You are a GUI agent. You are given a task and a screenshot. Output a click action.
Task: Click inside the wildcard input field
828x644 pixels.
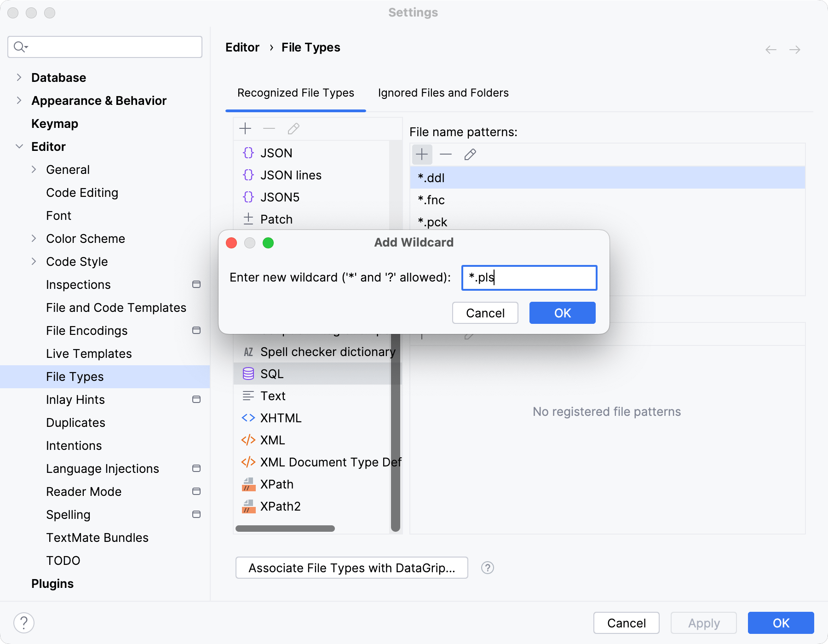pyautogui.click(x=529, y=278)
